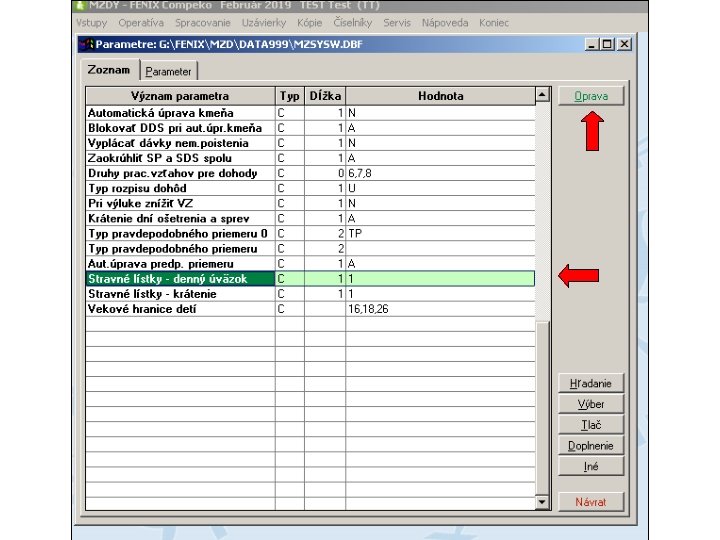Click the Hľadanie button

tap(591, 383)
